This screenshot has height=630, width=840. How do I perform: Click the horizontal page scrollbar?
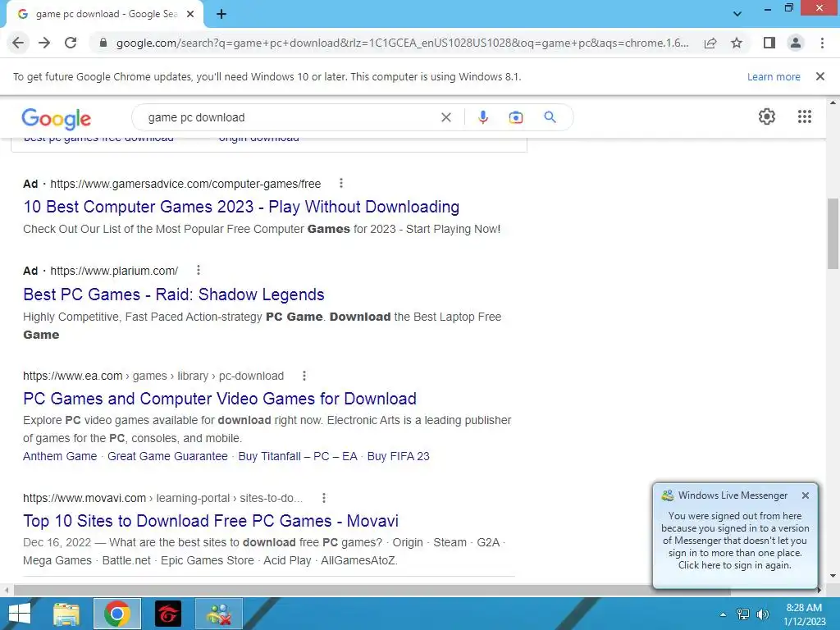point(372,590)
